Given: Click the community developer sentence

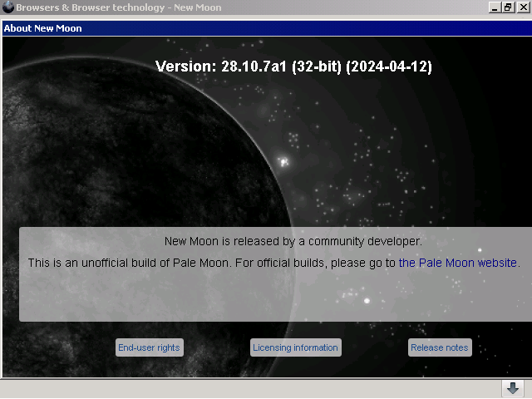Looking at the screenshot, I should coord(293,241).
